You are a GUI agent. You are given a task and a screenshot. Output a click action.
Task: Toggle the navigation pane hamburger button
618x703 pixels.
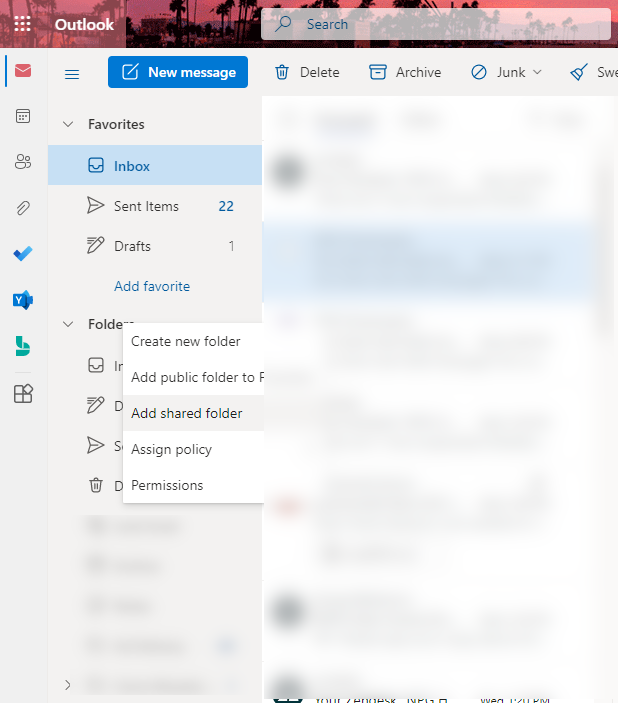coord(72,73)
